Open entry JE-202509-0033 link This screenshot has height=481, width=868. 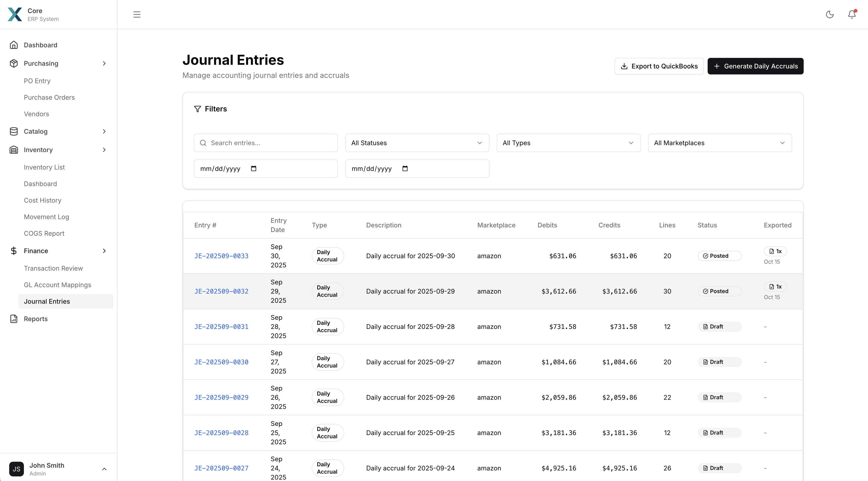[221, 256]
